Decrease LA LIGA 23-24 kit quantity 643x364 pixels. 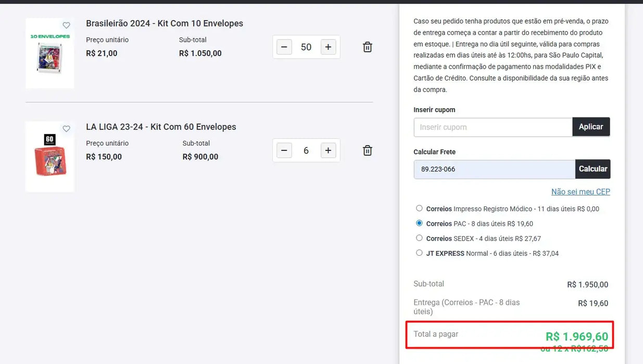284,150
